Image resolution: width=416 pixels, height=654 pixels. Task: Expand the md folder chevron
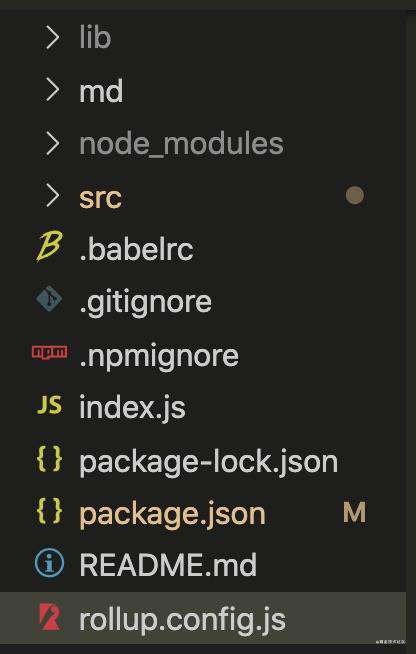(52, 91)
